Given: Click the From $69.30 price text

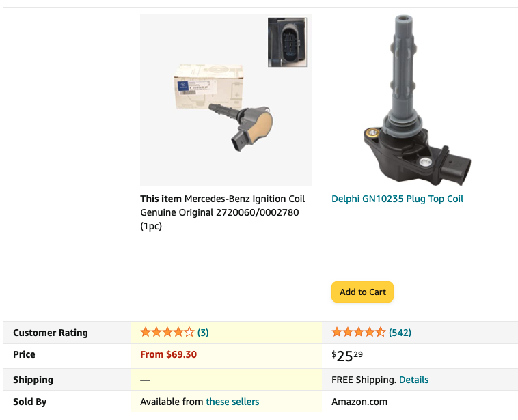Looking at the screenshot, I should click(x=169, y=354).
